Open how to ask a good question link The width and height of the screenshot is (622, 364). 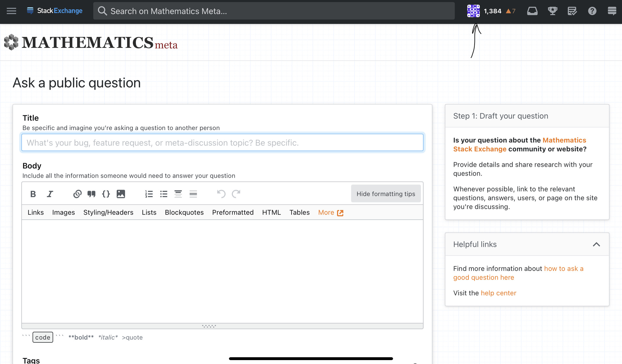click(518, 273)
